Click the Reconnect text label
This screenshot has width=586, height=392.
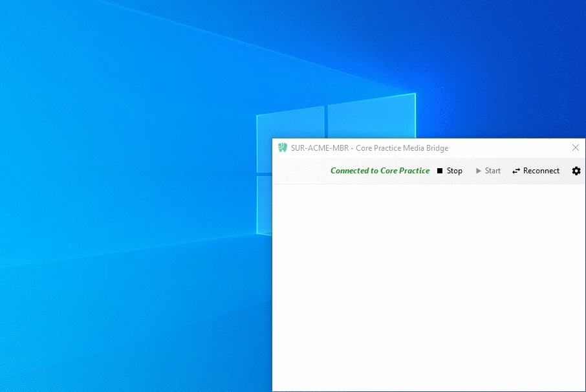coord(541,171)
